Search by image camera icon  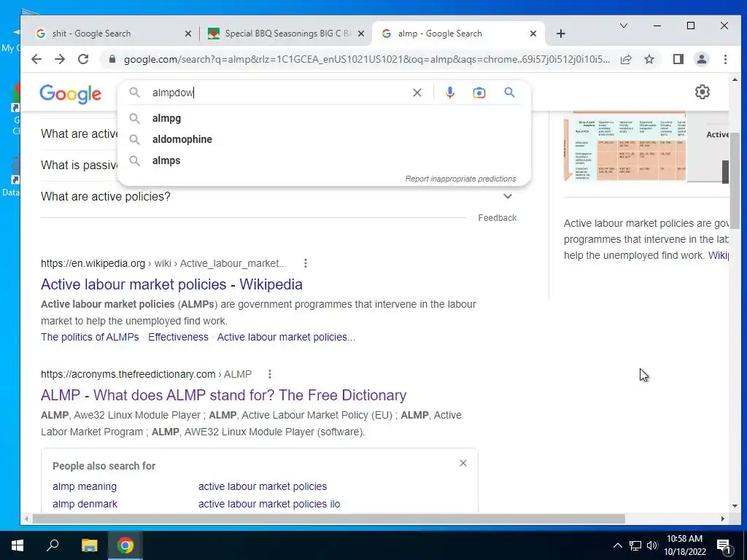(479, 93)
